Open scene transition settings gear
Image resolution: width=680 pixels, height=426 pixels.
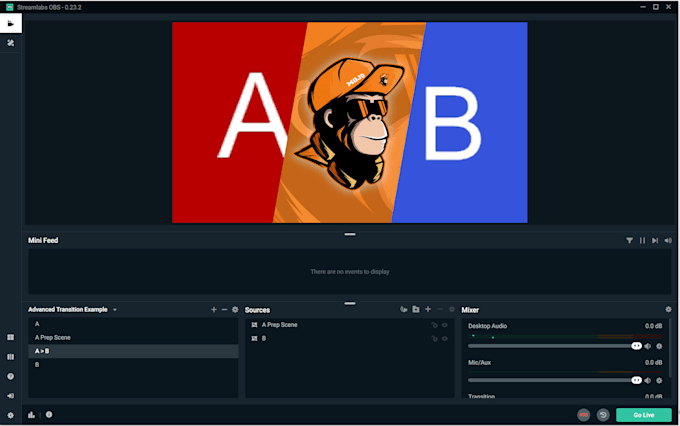pyautogui.click(x=235, y=309)
